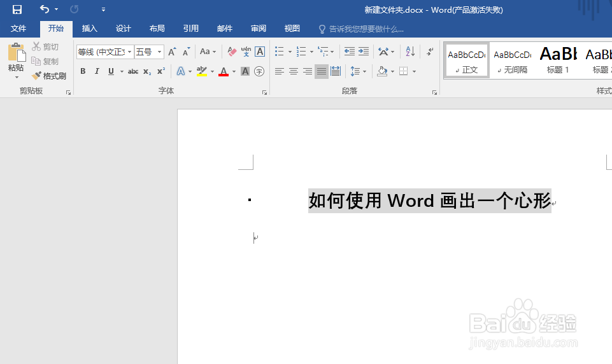Open text effects with the glowing A icon
Screen dimensions: 612x364
tap(181, 71)
